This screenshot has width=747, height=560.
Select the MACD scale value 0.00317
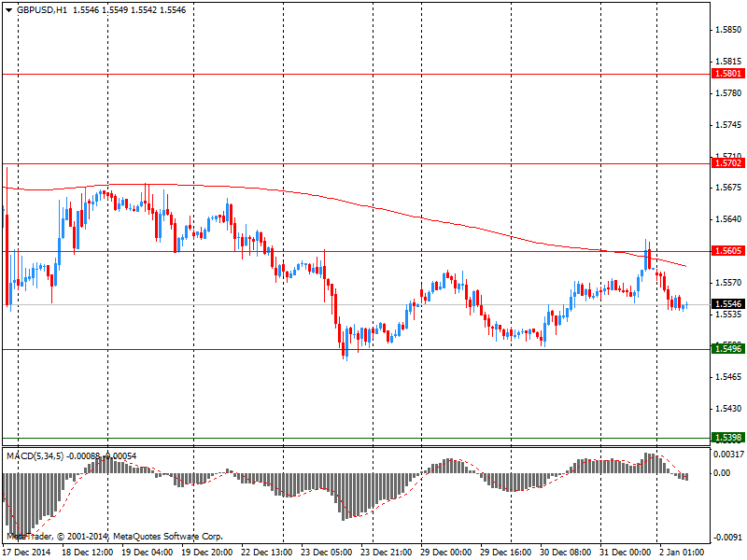pos(728,455)
